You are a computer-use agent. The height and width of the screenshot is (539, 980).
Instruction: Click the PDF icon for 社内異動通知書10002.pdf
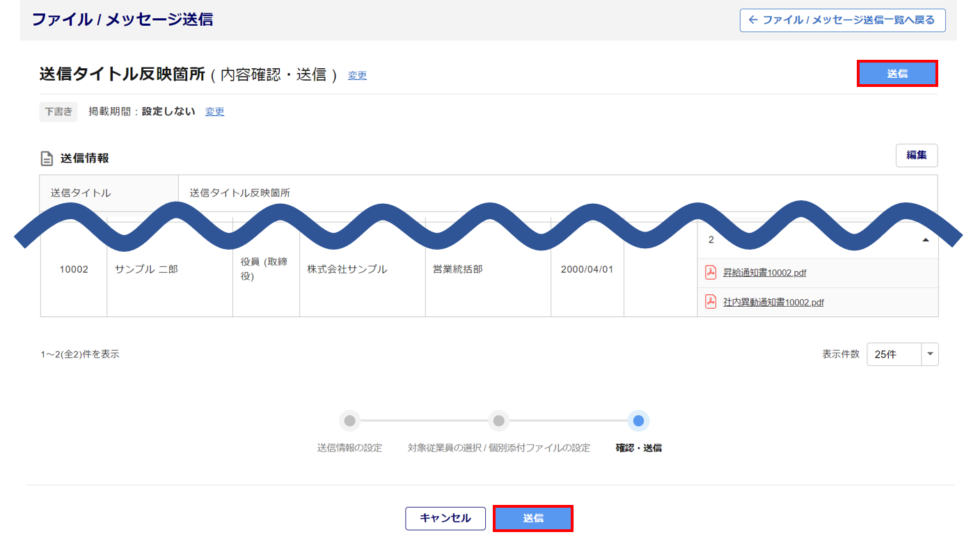click(x=711, y=302)
